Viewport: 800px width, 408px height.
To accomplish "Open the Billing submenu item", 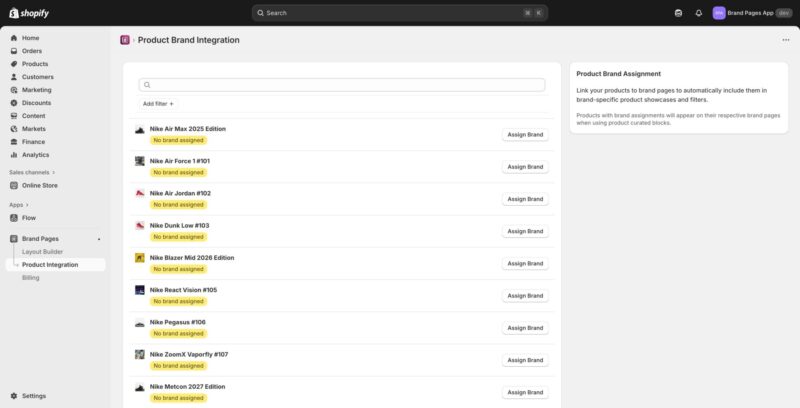I will (x=31, y=277).
